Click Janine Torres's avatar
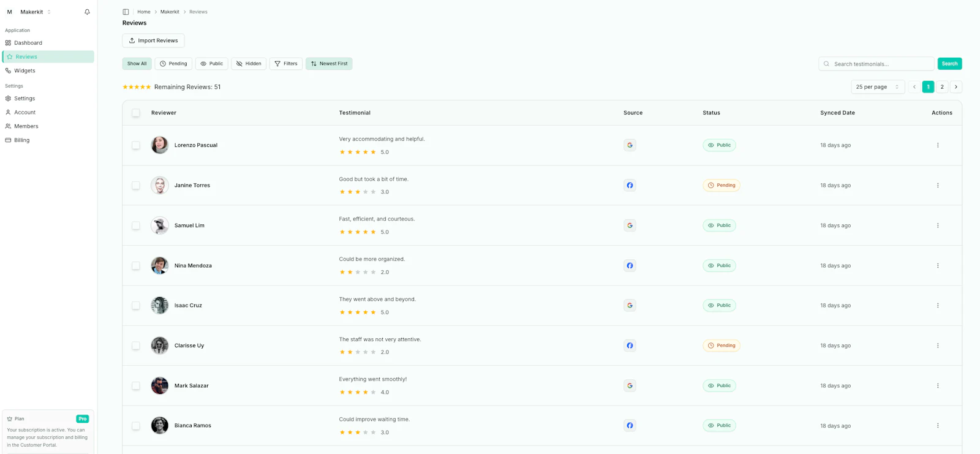Image resolution: width=980 pixels, height=454 pixels. (160, 185)
